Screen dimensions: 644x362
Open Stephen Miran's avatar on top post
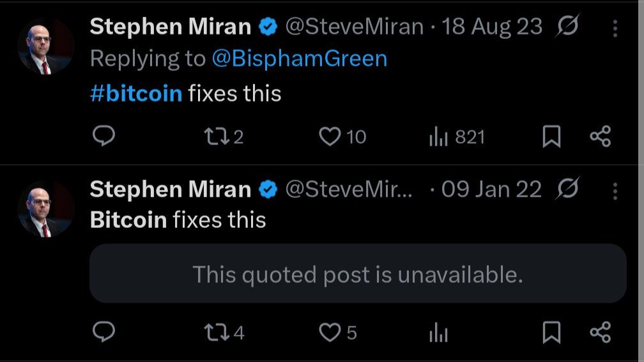coord(45,46)
